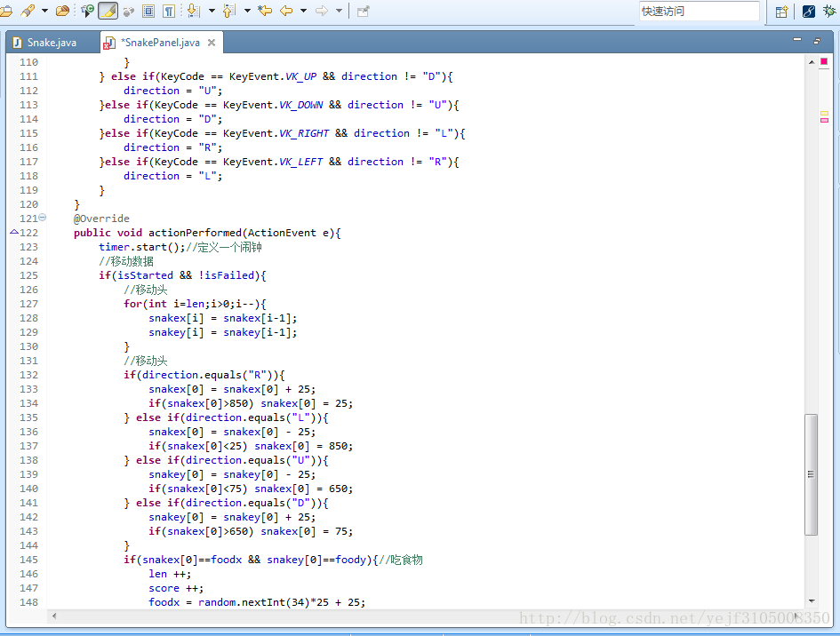Click the yellow warning marker in overview ruler

825,114
